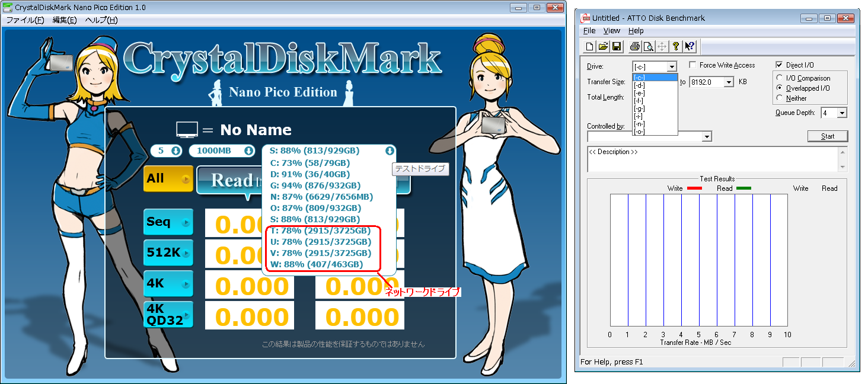Open the Queue Depth dropdown
This screenshot has height=384, width=868.
[x=842, y=113]
